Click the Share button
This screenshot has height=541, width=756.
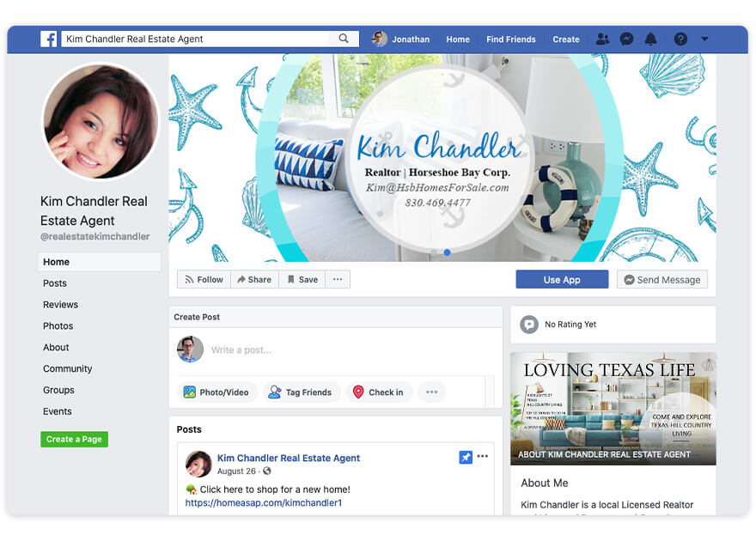pyautogui.click(x=254, y=279)
